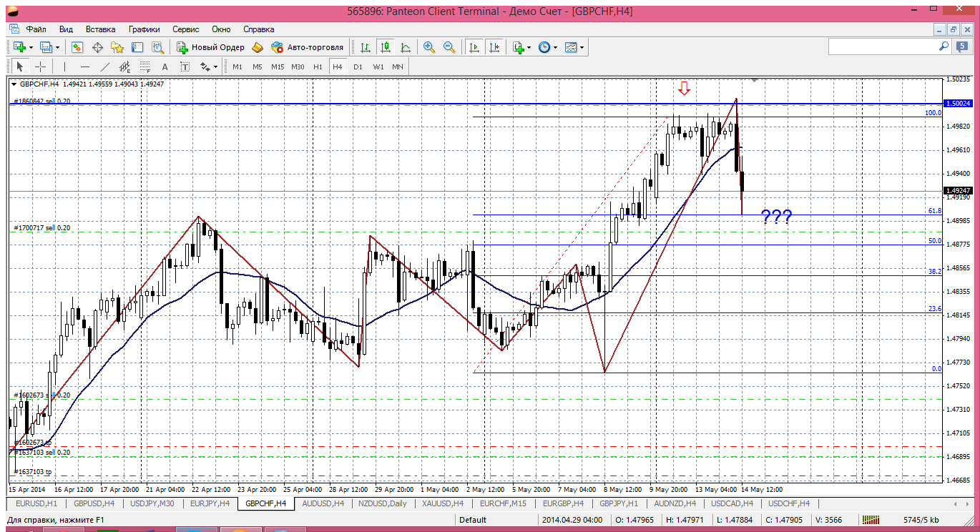Zoom out of the chart
Screen dimensions: 980x532
[449, 47]
